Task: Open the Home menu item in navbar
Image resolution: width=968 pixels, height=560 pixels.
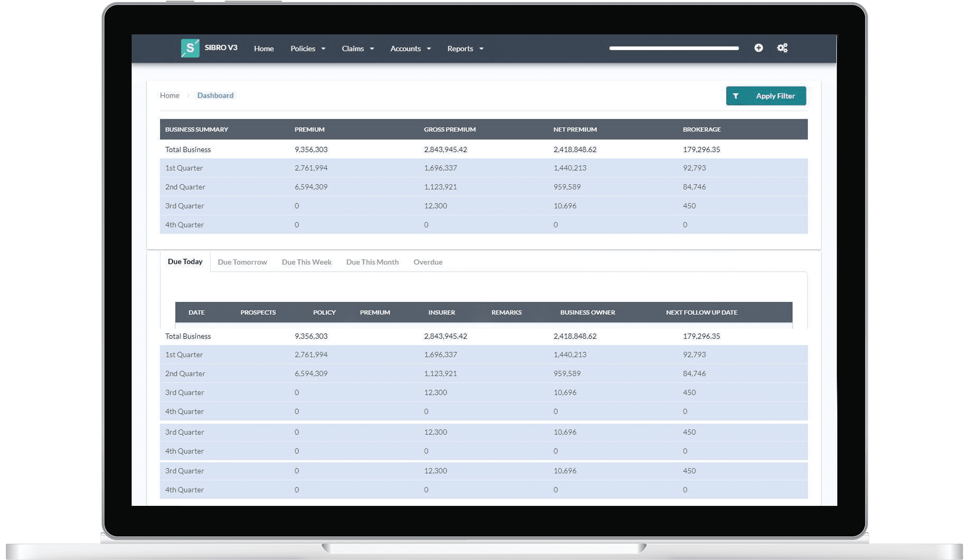Action: click(264, 48)
